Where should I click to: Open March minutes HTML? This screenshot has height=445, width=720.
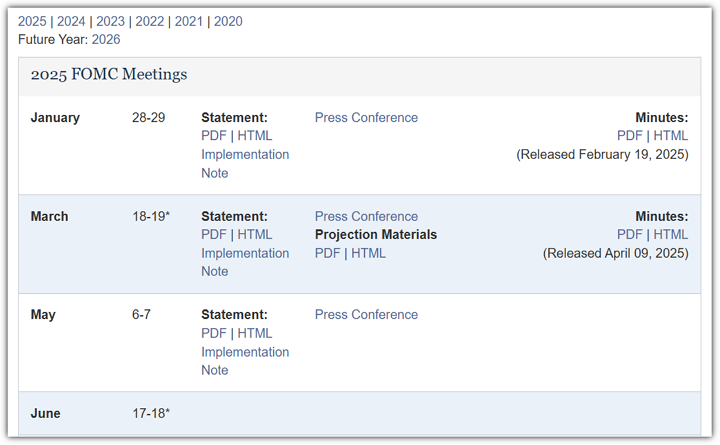coord(671,235)
